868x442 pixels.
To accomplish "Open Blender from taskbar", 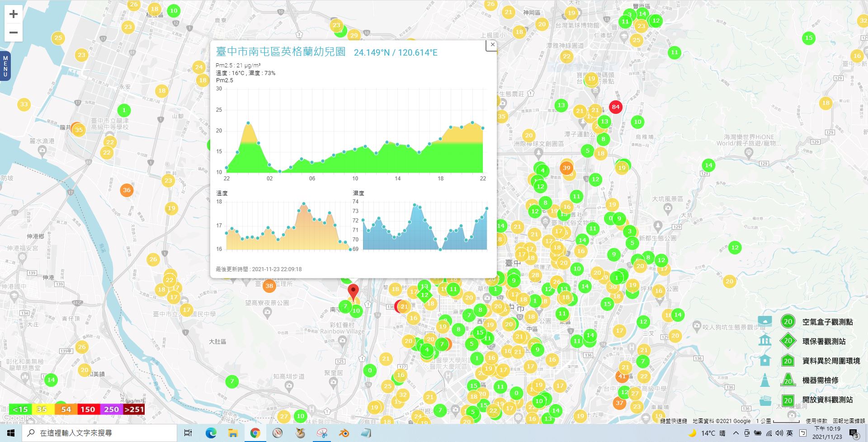I will click(x=344, y=433).
